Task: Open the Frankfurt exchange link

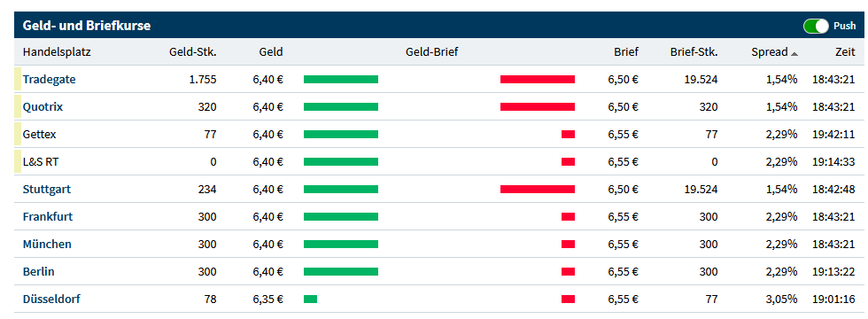Action: pyautogui.click(x=48, y=216)
